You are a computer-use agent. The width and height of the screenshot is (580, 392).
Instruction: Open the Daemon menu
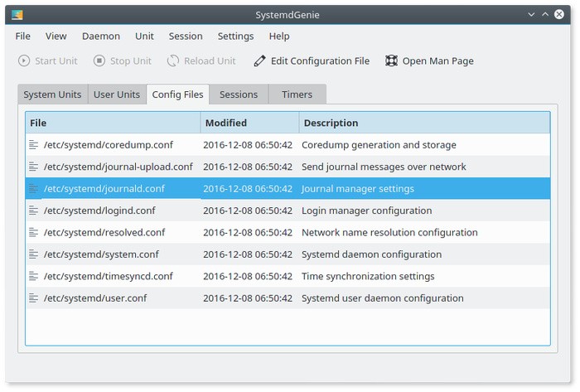pyautogui.click(x=100, y=36)
